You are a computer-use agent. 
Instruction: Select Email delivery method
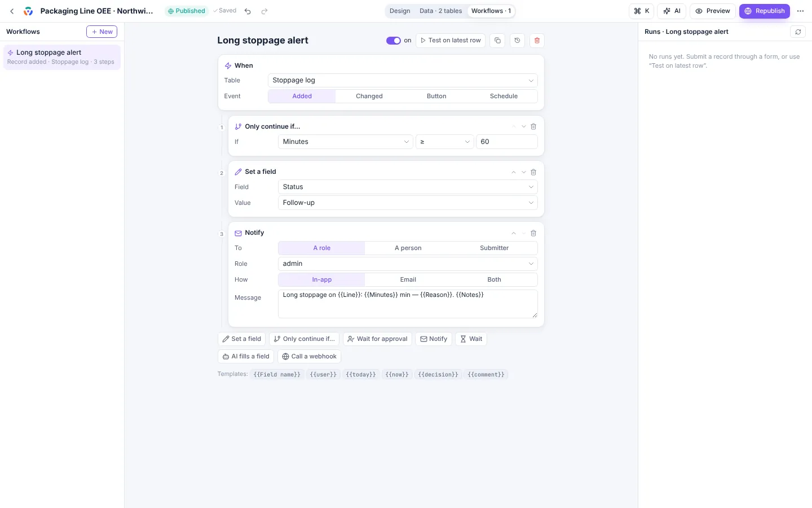[x=408, y=279]
